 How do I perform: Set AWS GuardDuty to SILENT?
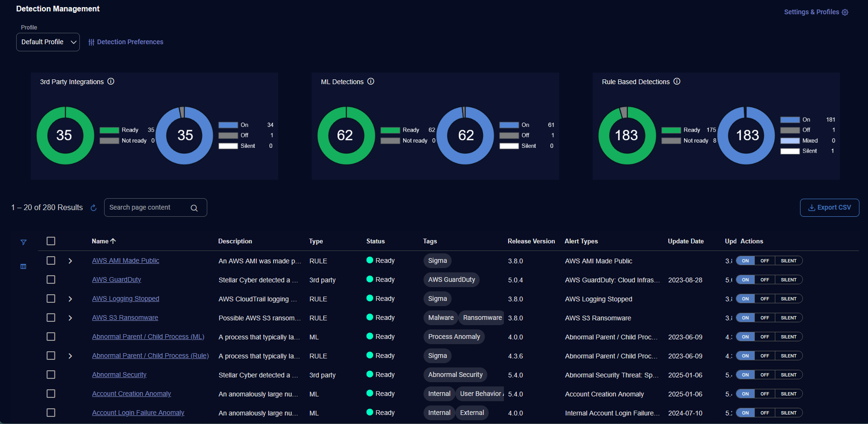(789, 279)
